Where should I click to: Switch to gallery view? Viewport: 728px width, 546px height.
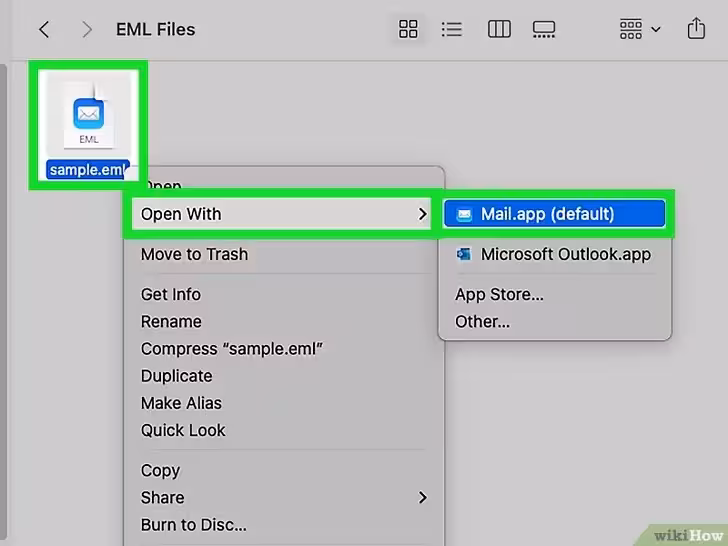click(544, 29)
